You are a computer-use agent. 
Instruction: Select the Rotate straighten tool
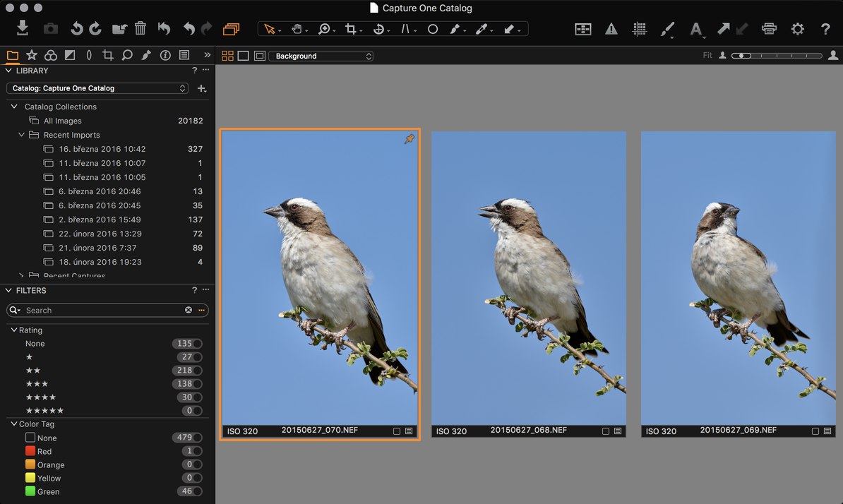coord(378,29)
